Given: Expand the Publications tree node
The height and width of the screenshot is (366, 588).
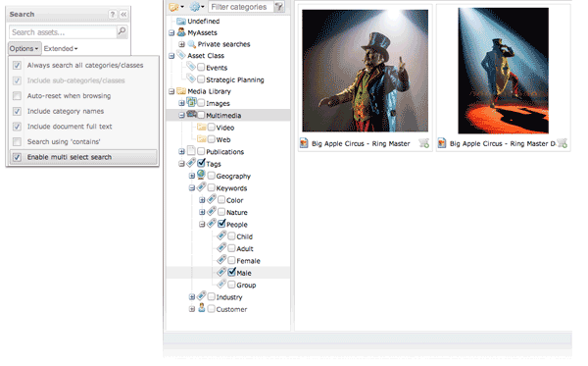Looking at the screenshot, I should click(182, 152).
